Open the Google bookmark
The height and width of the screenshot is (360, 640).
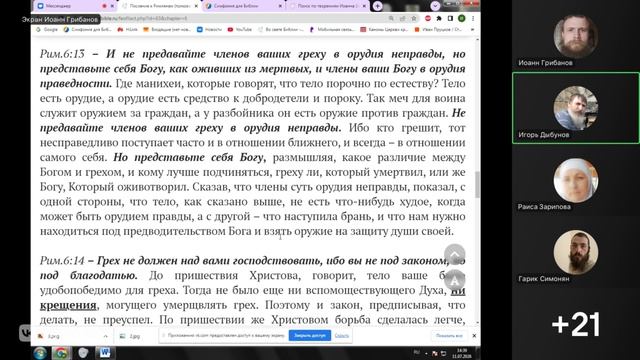coord(47,29)
